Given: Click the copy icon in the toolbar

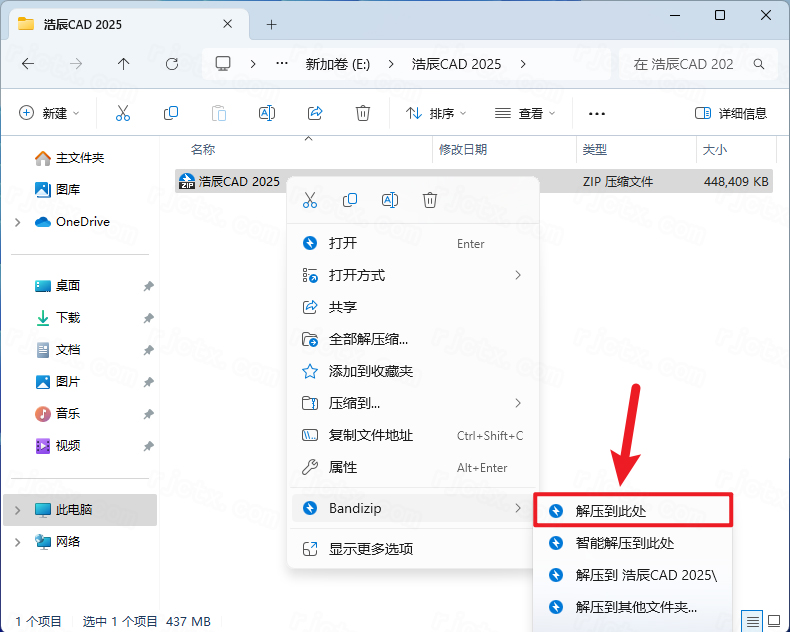Looking at the screenshot, I should (171, 113).
